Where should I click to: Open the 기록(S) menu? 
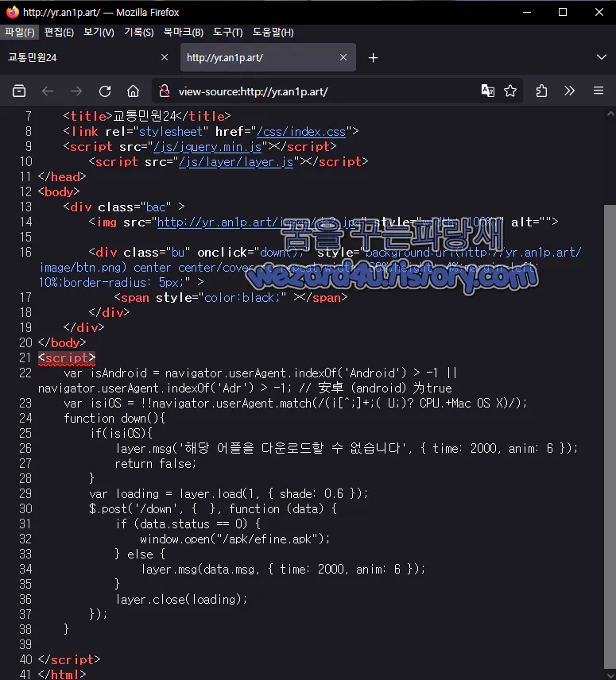[139, 32]
